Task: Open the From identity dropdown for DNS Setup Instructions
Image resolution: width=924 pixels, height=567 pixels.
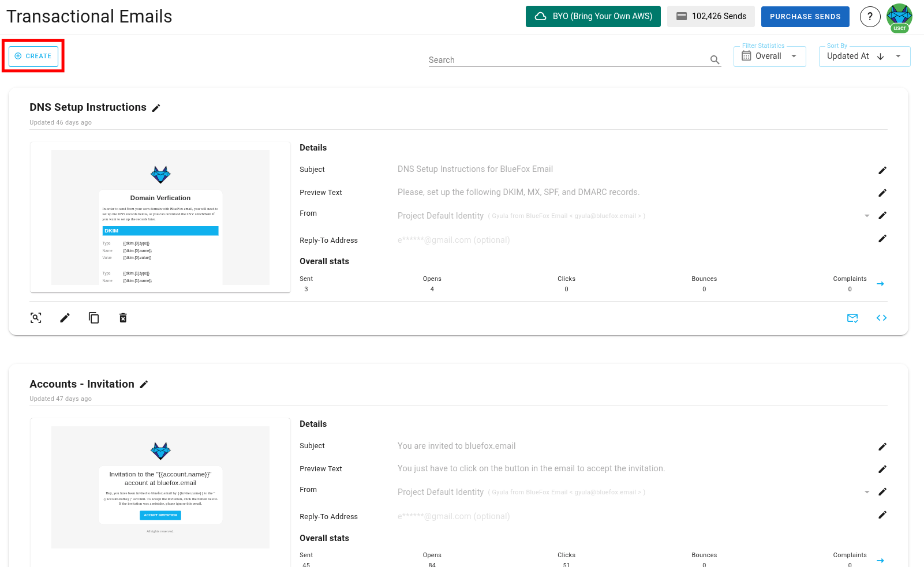Action: point(866,215)
